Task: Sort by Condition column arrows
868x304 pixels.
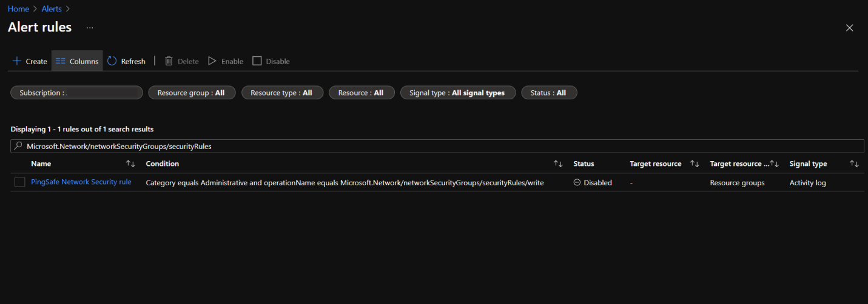Action: coord(558,164)
